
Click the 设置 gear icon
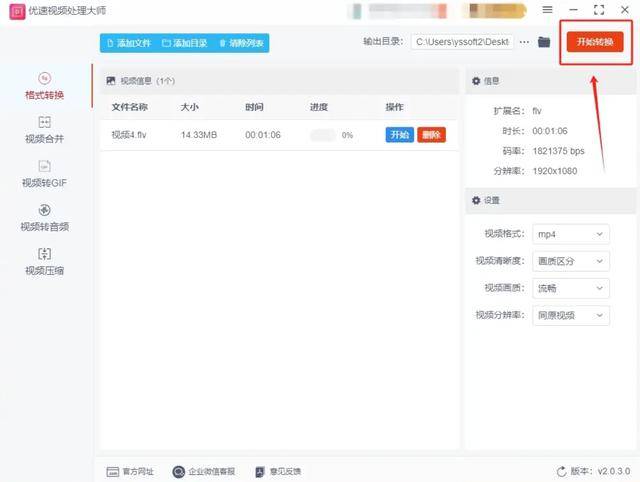click(476, 200)
